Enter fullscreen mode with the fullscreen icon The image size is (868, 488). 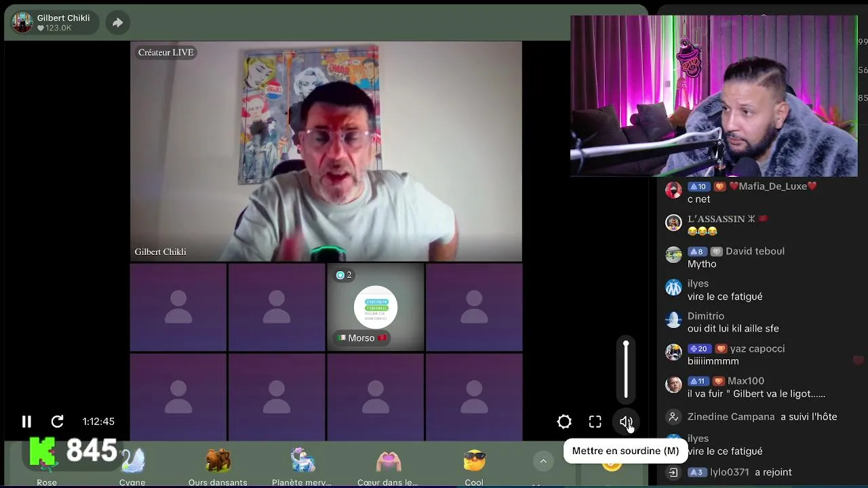click(595, 422)
